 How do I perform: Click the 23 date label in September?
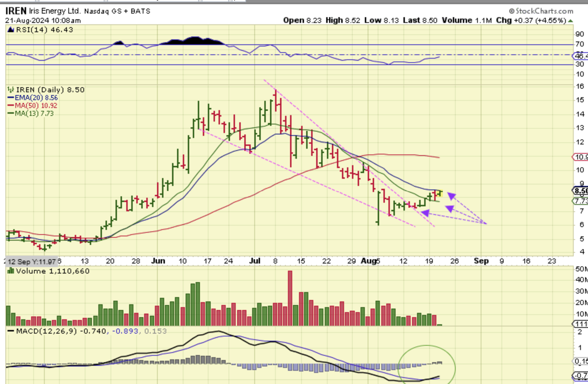click(552, 261)
